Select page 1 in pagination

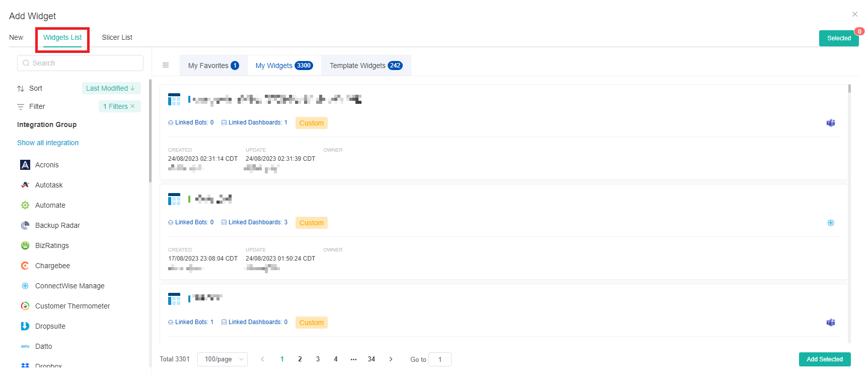pos(282,359)
